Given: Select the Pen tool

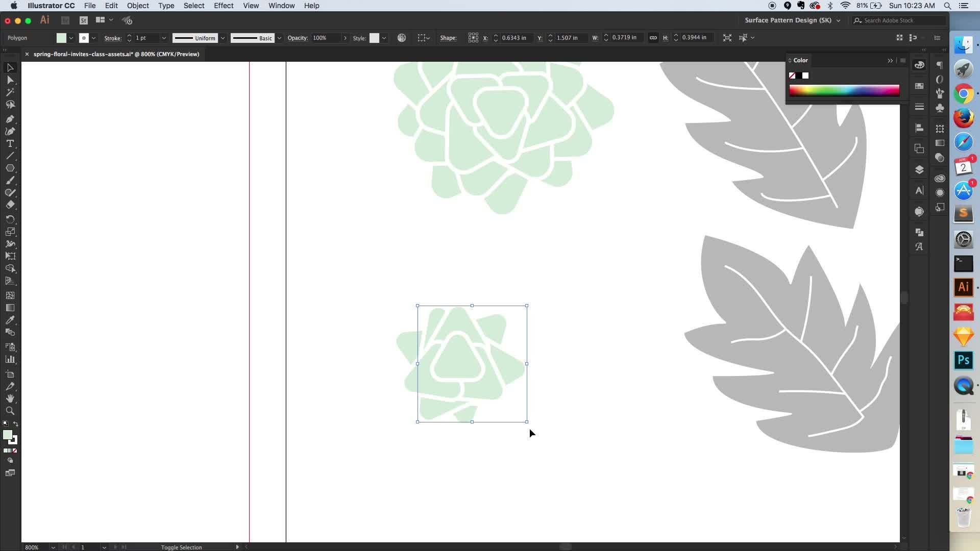Looking at the screenshot, I should pyautogui.click(x=10, y=119).
